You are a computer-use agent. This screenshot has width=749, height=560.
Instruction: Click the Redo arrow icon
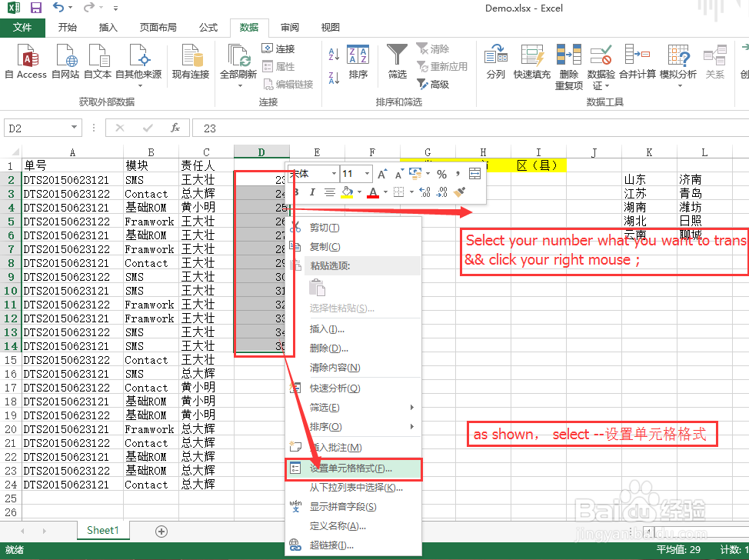89,8
